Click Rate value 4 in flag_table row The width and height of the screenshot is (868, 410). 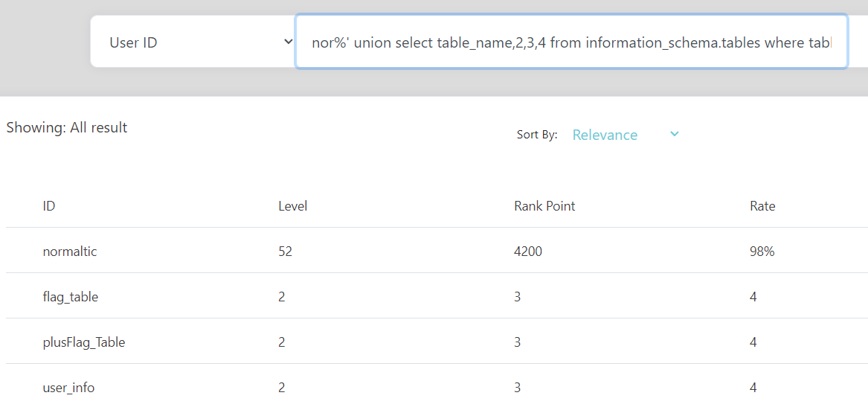point(753,297)
